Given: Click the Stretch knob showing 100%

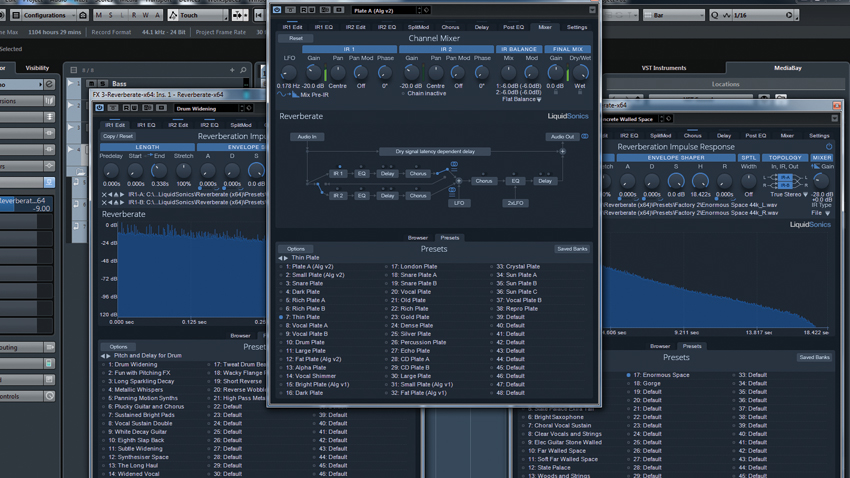Looking at the screenshot, I should (x=183, y=171).
